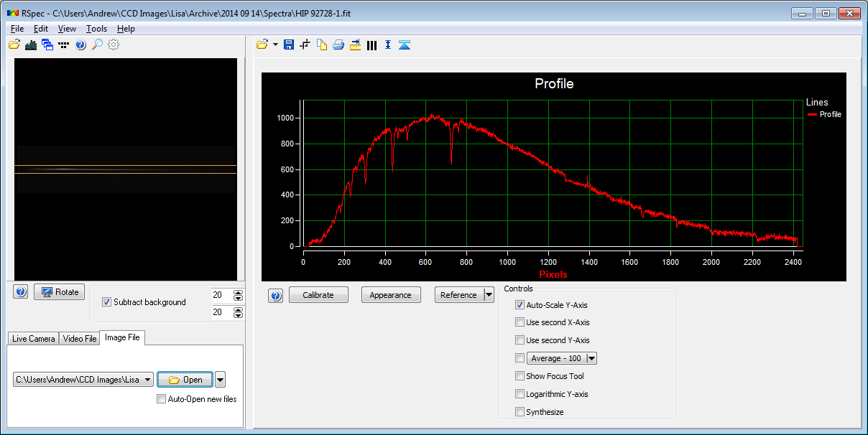
Task: Click the blue help icon beside Calibrate
Action: (x=276, y=296)
